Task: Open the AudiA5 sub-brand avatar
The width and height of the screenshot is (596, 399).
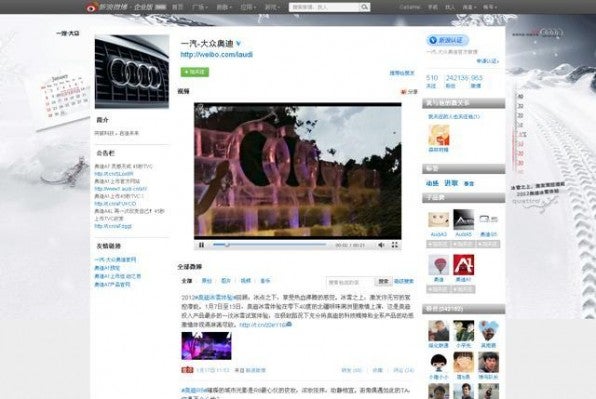Action: pyautogui.click(x=464, y=220)
